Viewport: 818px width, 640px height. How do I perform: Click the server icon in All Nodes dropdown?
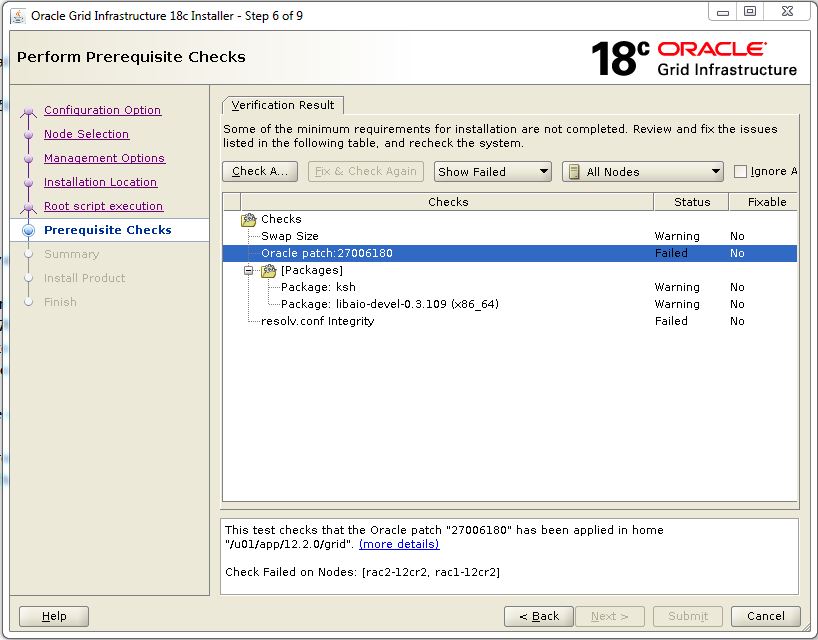pos(574,172)
